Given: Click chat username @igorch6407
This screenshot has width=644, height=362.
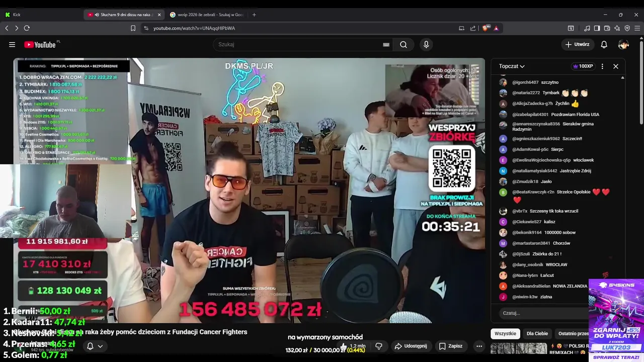Looking at the screenshot, I should (525, 82).
